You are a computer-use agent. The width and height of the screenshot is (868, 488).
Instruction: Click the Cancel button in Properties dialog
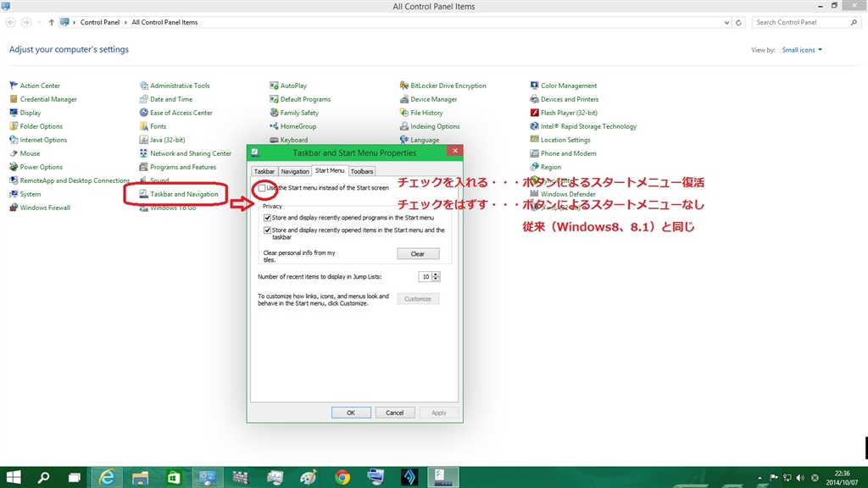[x=395, y=413]
